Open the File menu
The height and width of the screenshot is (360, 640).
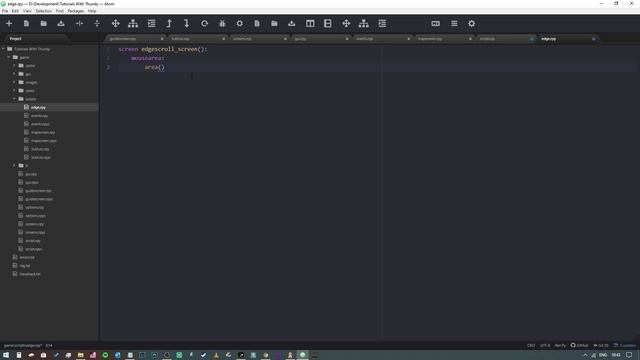(5, 11)
